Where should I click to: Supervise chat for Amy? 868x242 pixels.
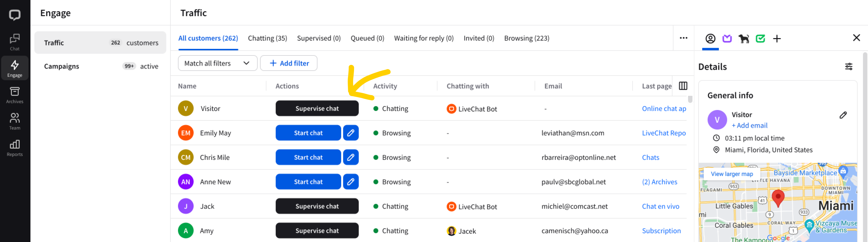coord(317,231)
